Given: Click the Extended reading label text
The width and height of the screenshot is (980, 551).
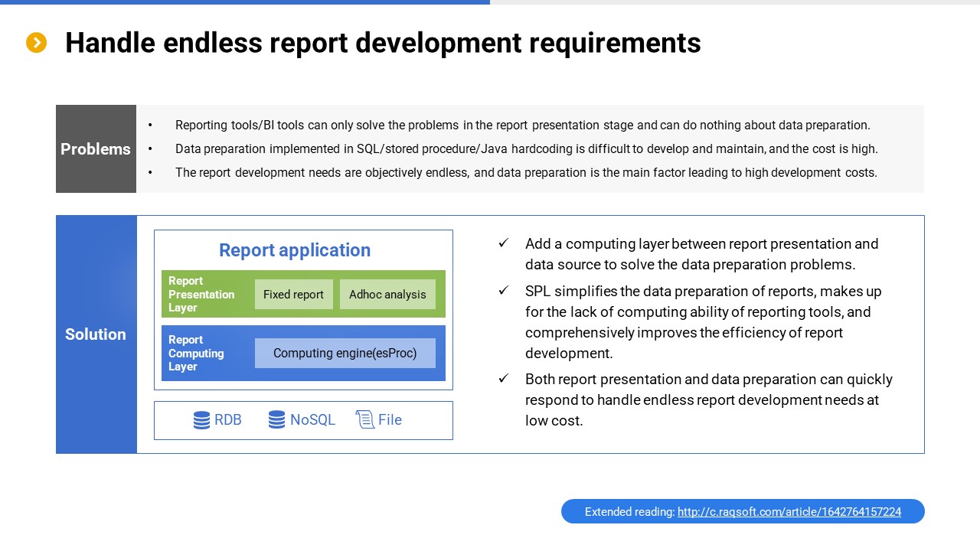Looking at the screenshot, I should pyautogui.click(x=629, y=512).
